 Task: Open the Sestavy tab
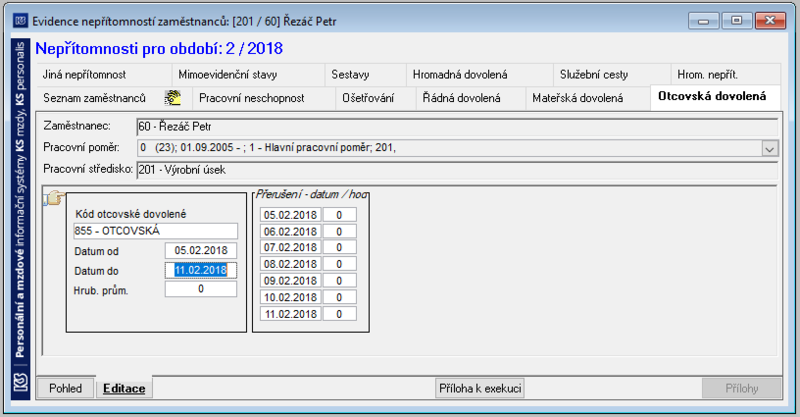tap(366, 75)
